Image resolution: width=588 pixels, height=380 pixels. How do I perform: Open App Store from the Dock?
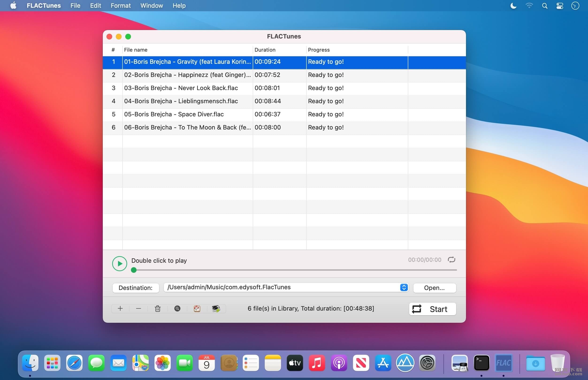coord(383,363)
